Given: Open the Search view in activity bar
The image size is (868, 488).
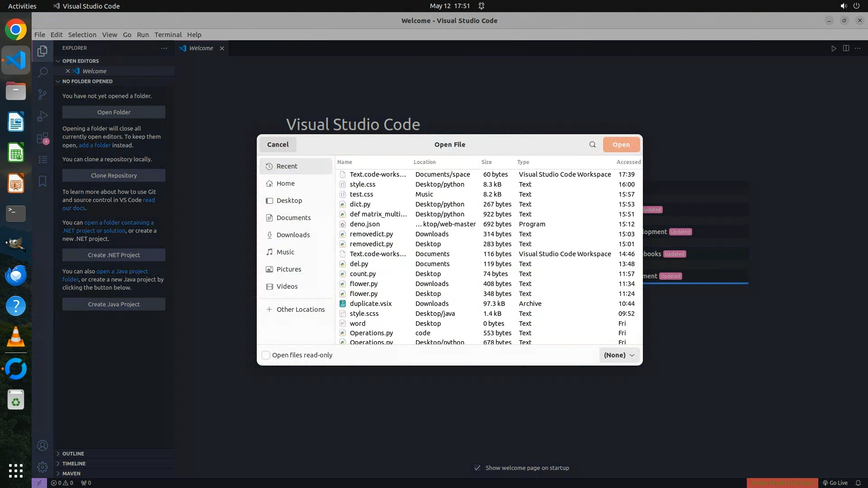Looking at the screenshot, I should 42,72.
